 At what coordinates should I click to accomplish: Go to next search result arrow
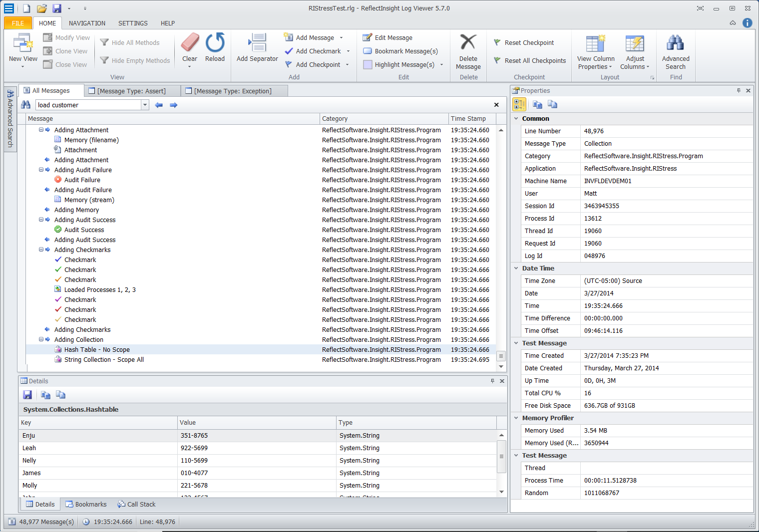pos(174,105)
